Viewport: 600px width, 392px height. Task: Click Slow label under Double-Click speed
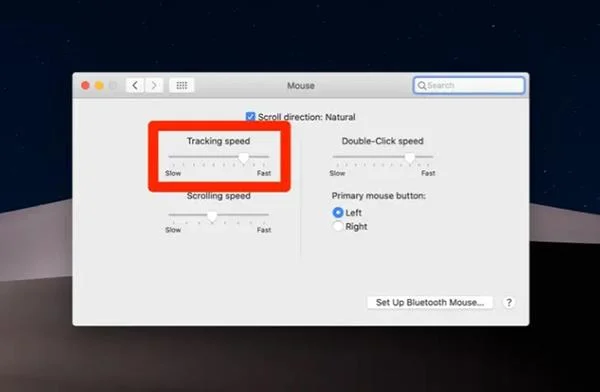pyautogui.click(x=337, y=173)
